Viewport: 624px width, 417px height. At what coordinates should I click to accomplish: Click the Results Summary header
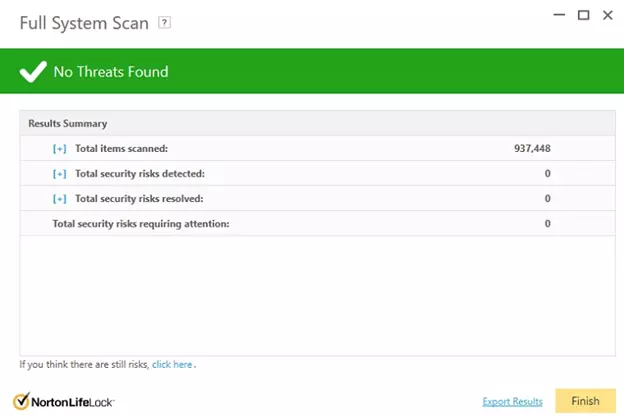(x=67, y=124)
